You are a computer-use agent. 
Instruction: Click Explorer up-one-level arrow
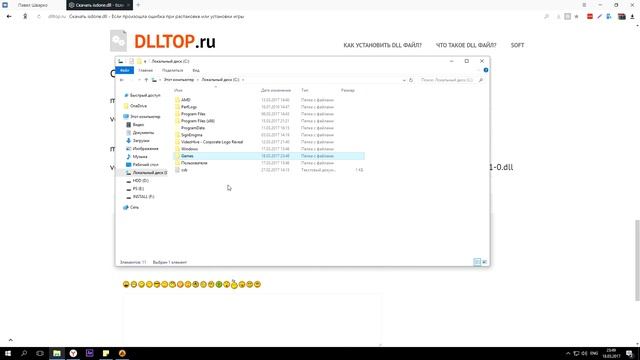pos(146,80)
